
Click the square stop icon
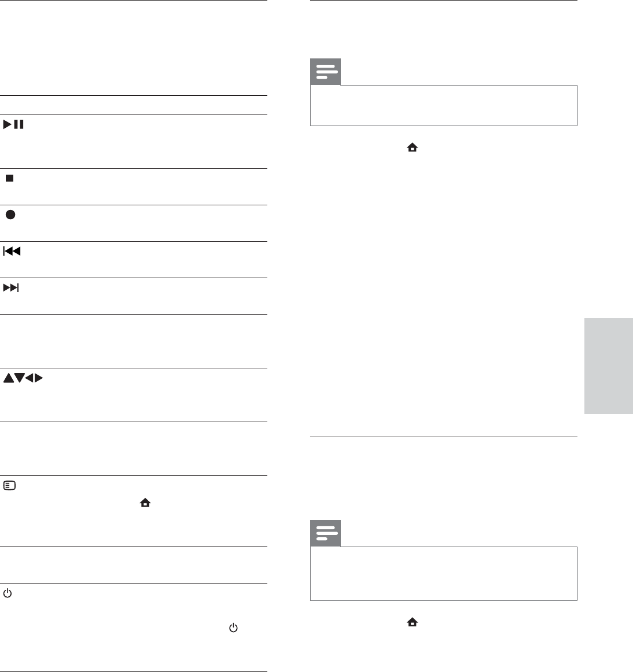(10, 178)
